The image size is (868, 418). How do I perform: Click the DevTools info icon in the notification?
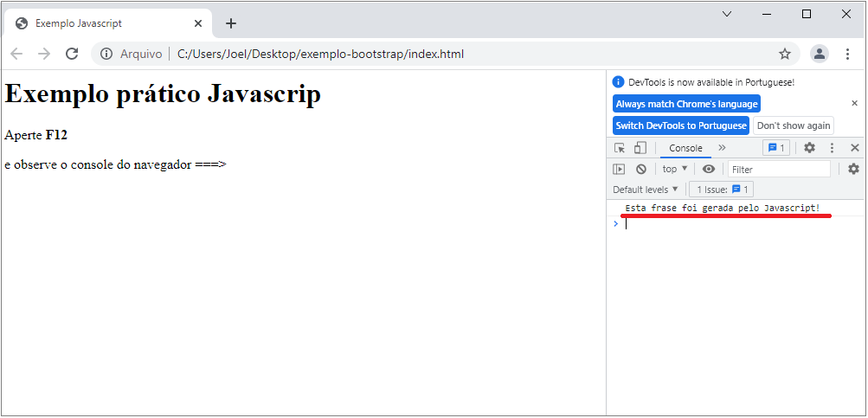coord(619,82)
